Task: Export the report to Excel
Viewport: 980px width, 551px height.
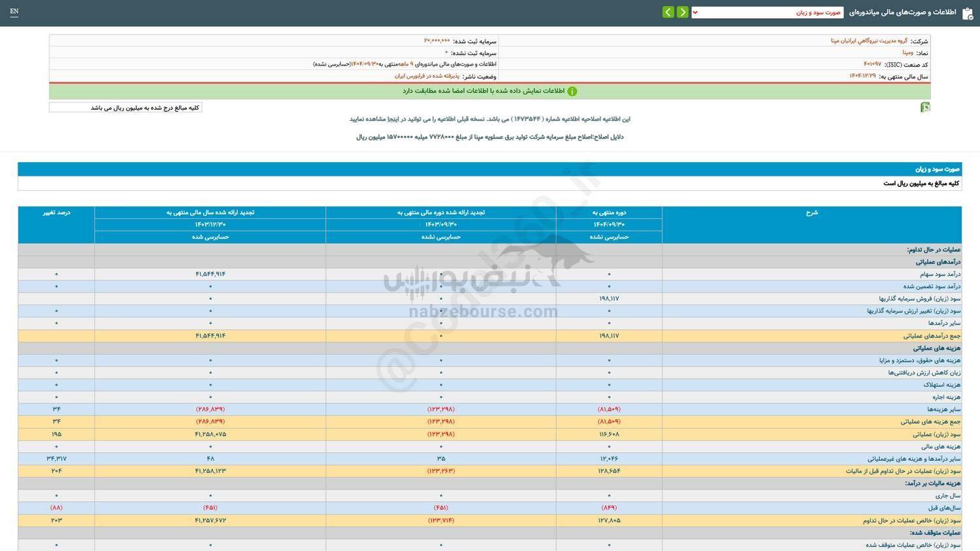Action: pyautogui.click(x=925, y=107)
